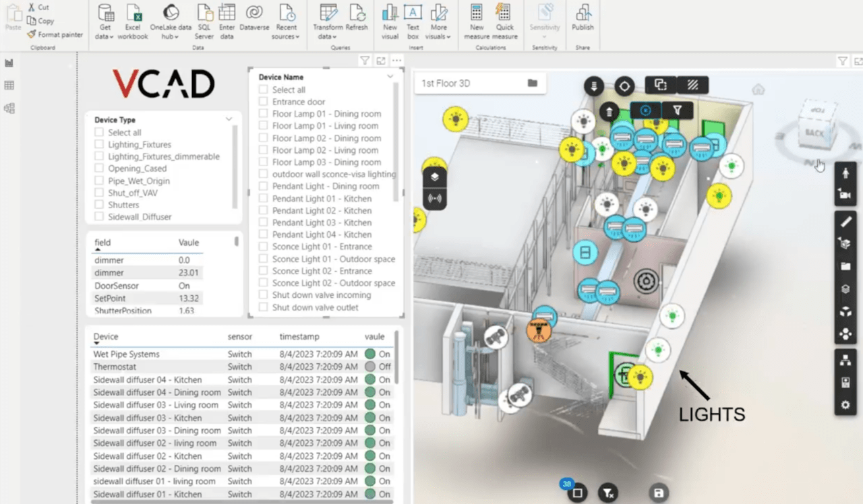Click the filter funnel inside the 3D viewer

click(678, 109)
